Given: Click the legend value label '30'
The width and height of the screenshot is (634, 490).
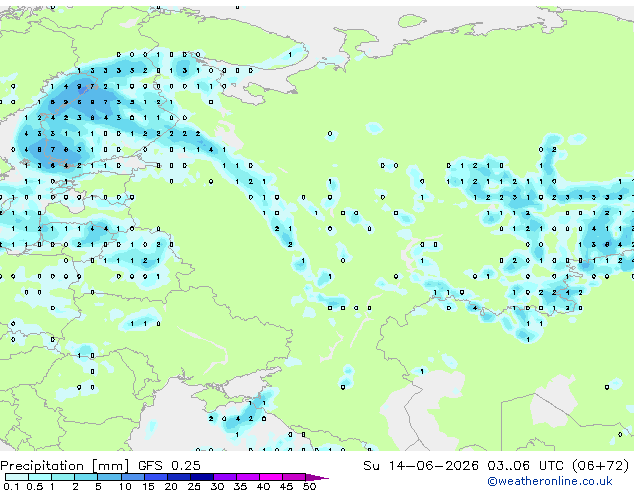Looking at the screenshot, I should 217,486.
